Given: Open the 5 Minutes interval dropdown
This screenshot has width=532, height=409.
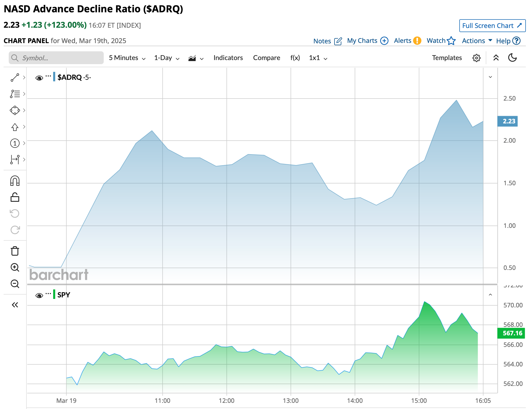Looking at the screenshot, I should click(x=127, y=58).
